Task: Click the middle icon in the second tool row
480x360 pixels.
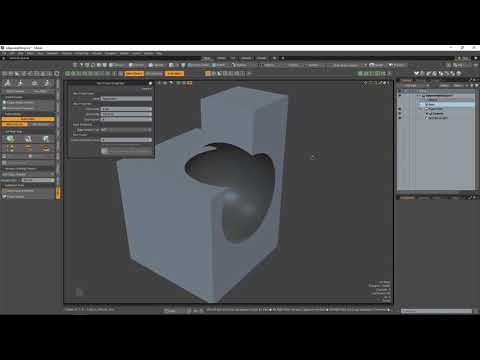Action: point(28,148)
